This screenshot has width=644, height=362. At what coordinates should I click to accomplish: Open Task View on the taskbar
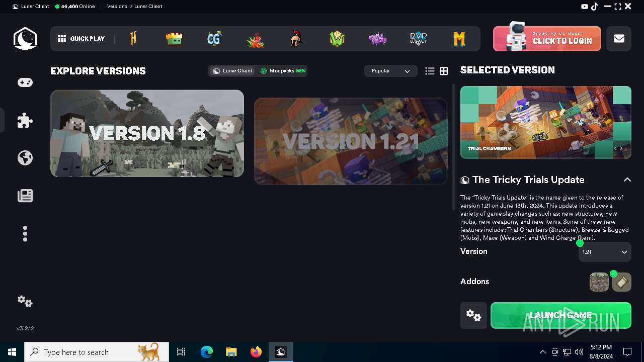coord(181,352)
